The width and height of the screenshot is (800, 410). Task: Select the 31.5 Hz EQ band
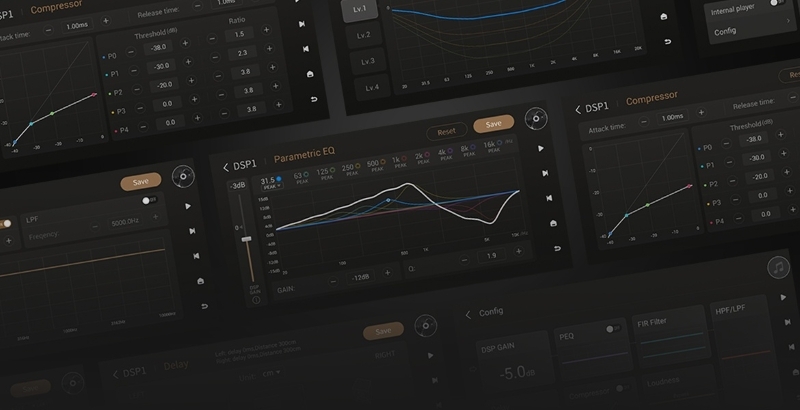tap(271, 181)
